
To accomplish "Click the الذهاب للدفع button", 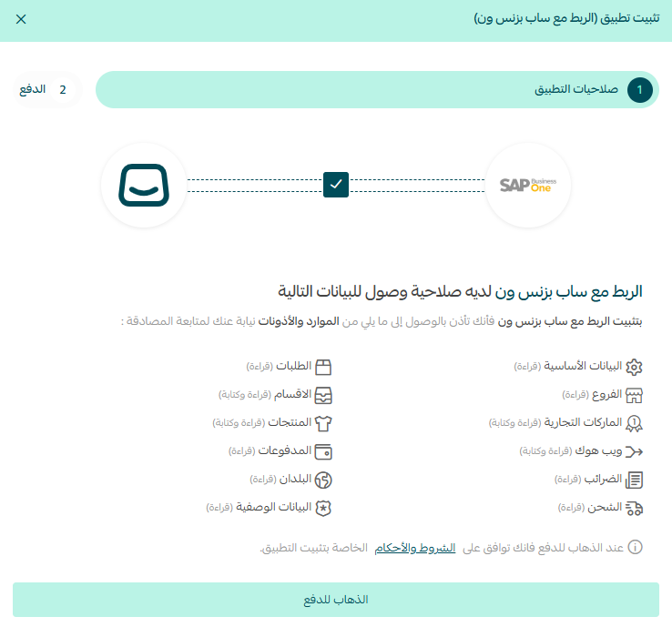I will [336, 600].
